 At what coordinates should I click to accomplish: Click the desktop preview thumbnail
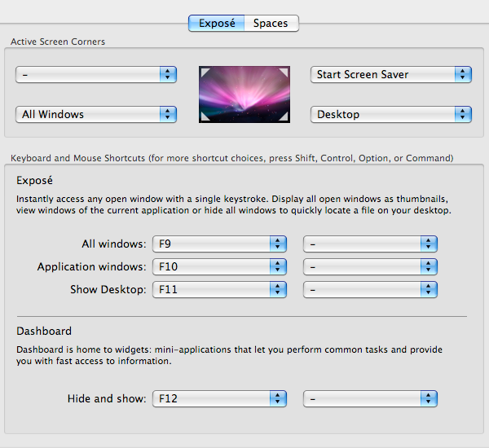(x=244, y=94)
